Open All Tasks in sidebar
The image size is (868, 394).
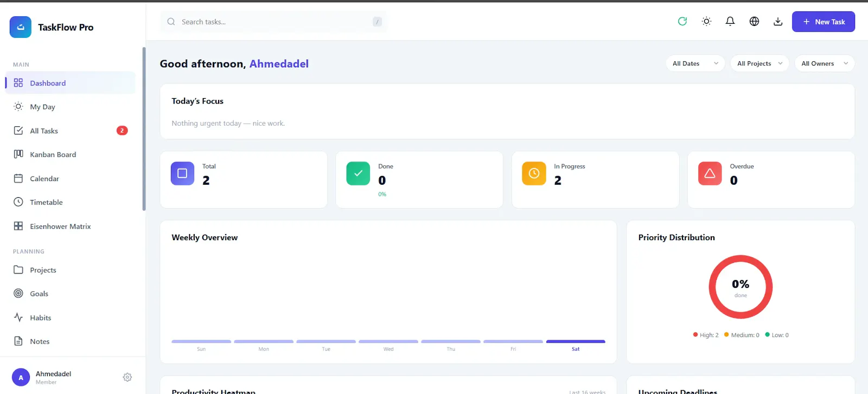[71, 131]
